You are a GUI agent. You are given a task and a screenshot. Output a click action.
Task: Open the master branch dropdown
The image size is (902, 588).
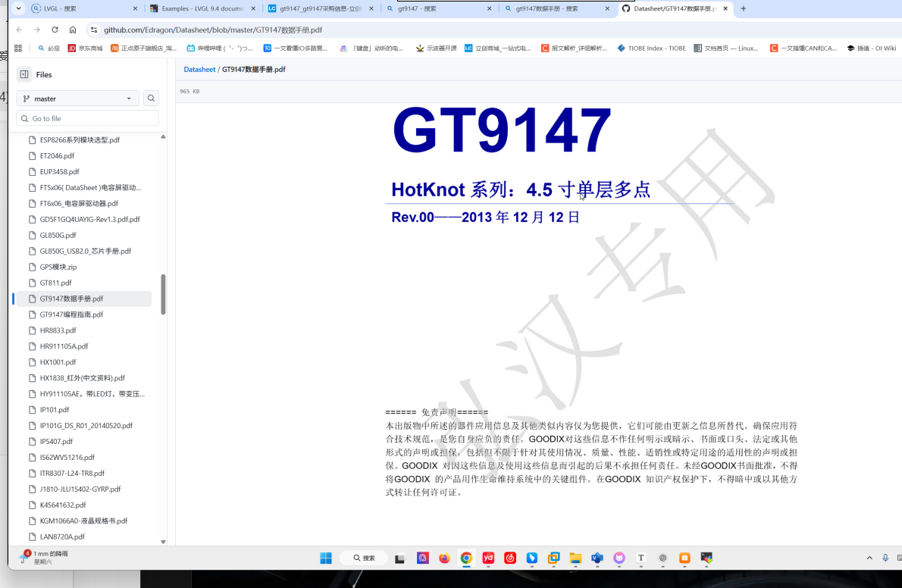point(77,99)
